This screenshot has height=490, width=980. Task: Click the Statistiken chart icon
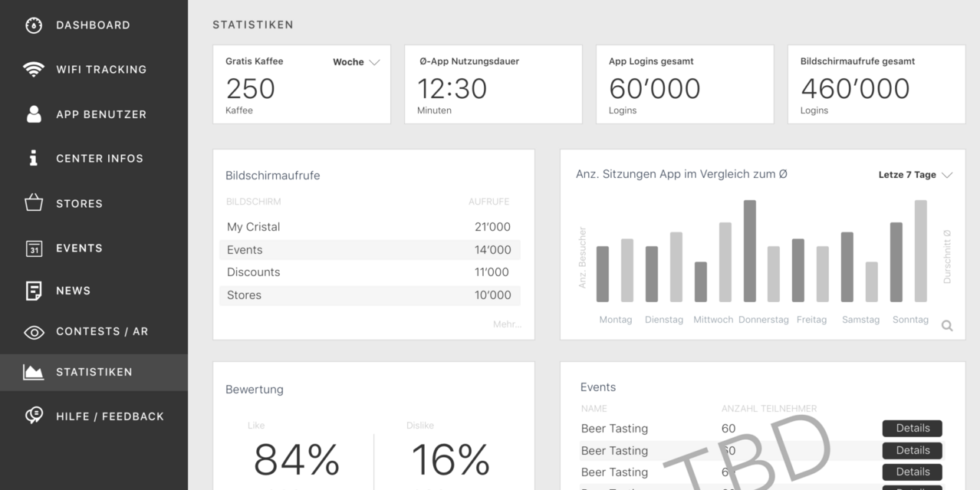[34, 373]
